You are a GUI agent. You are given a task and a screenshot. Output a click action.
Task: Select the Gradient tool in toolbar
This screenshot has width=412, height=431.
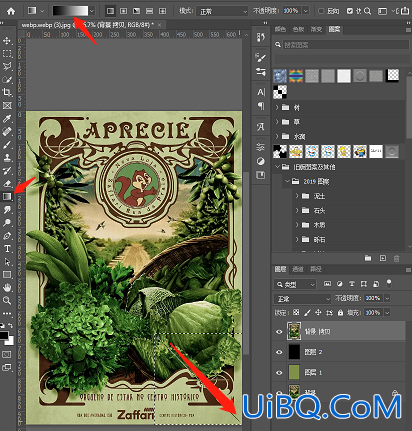point(7,196)
